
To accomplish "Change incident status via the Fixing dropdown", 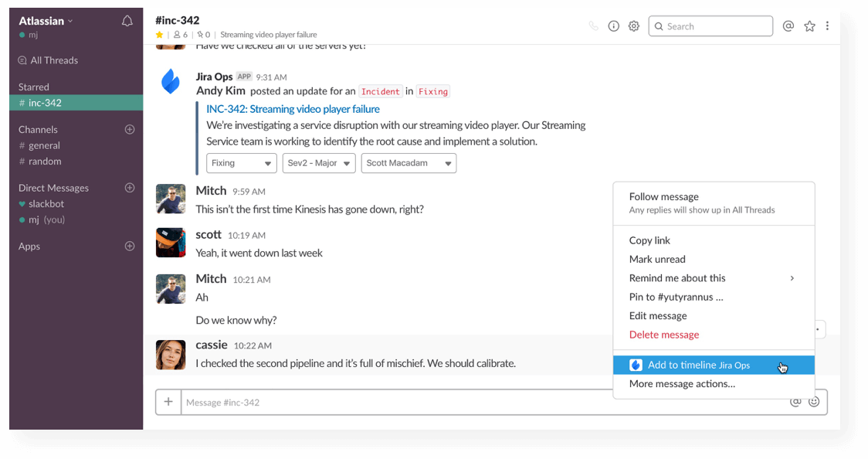I will click(x=241, y=163).
